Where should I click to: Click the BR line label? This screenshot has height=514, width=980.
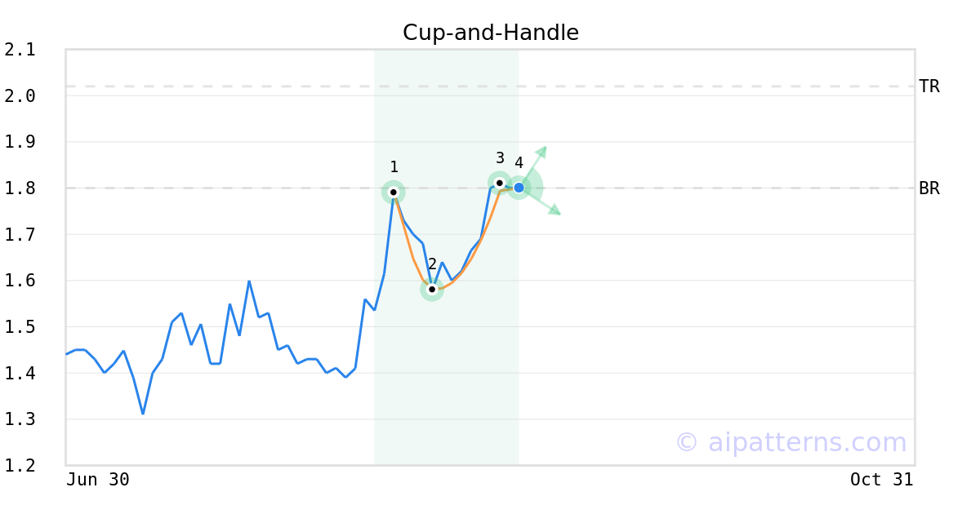tap(929, 188)
